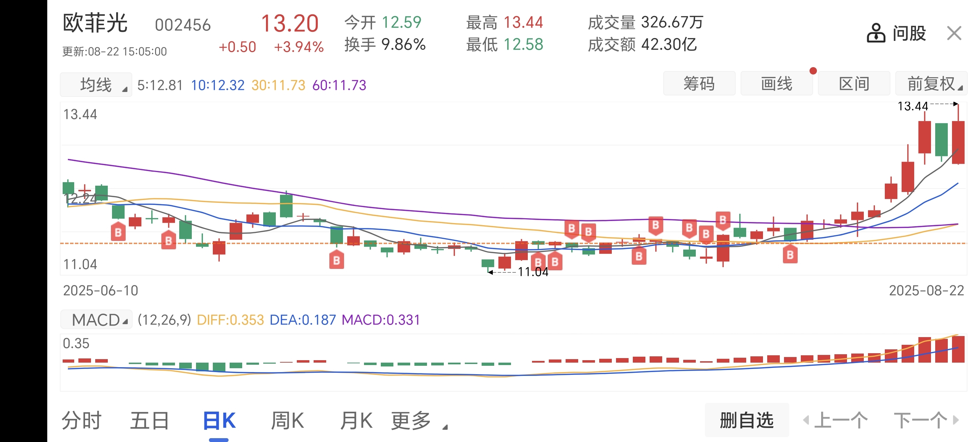The height and width of the screenshot is (442, 980).
Task: Click the 5-day average value 5:12.81
Action: pos(160,85)
